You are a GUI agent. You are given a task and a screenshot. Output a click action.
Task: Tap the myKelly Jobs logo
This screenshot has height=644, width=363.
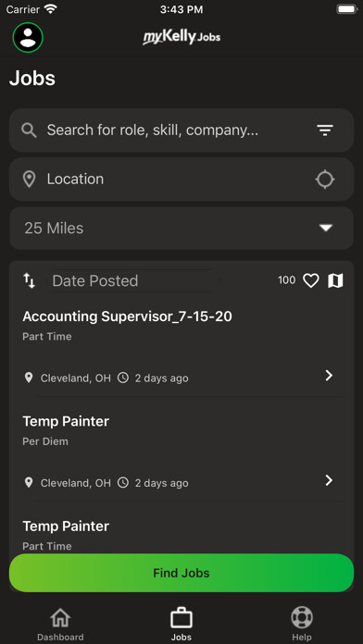(181, 37)
